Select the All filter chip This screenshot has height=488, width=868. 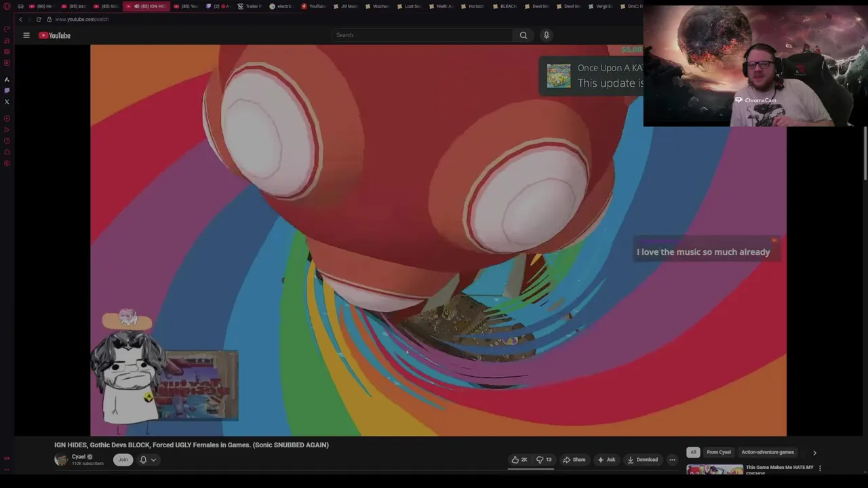pos(693,452)
